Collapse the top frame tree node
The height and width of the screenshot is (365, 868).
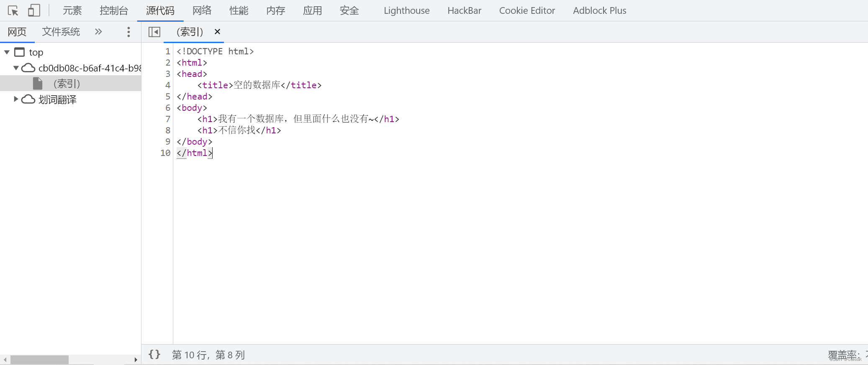[x=7, y=52]
